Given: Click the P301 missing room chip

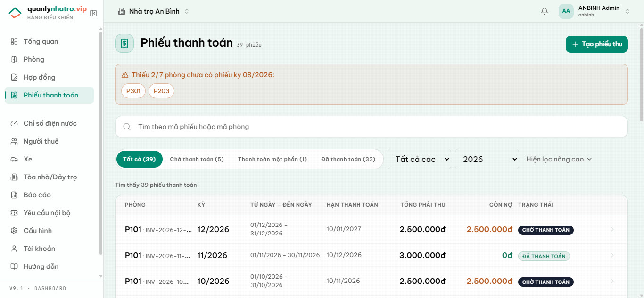Looking at the screenshot, I should [x=133, y=91].
